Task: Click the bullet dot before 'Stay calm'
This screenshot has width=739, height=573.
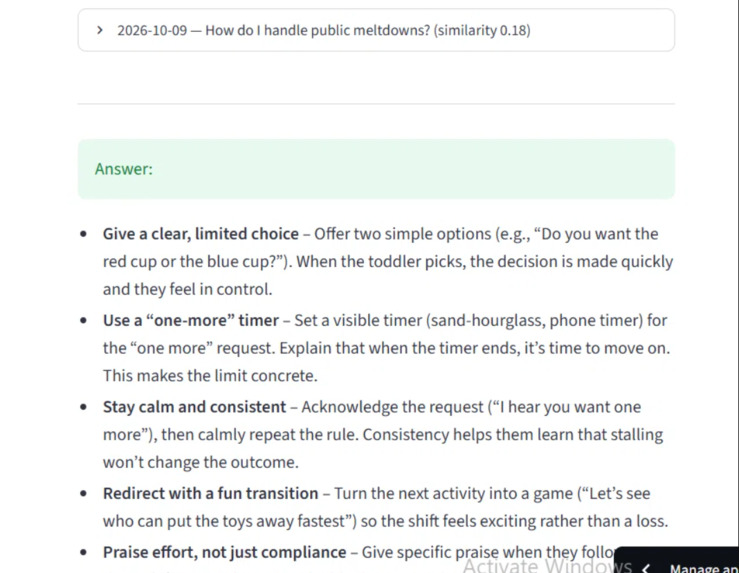Action: coord(84,407)
